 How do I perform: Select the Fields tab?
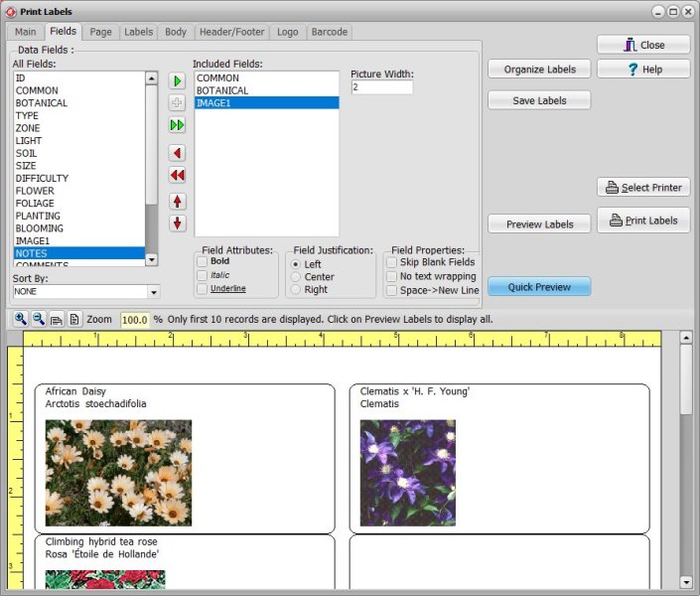63,31
